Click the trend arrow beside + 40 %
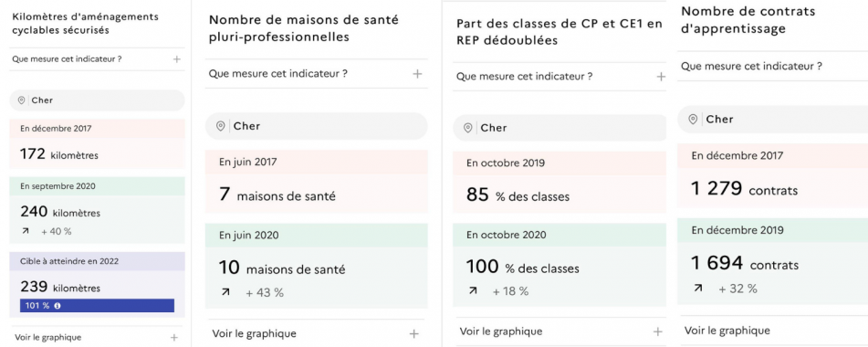Viewport: 868px width, 347px height. point(25,231)
